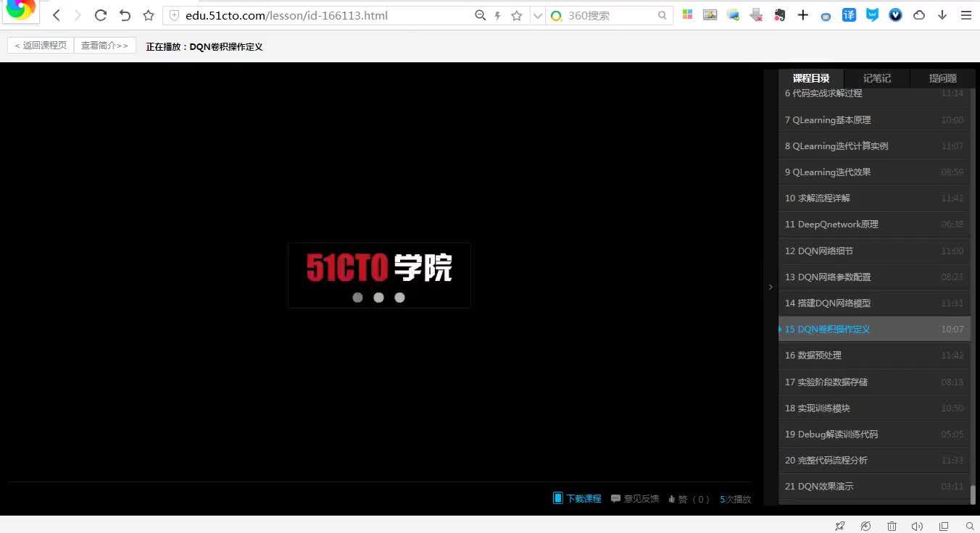Click the window split status bar icon

(x=944, y=526)
